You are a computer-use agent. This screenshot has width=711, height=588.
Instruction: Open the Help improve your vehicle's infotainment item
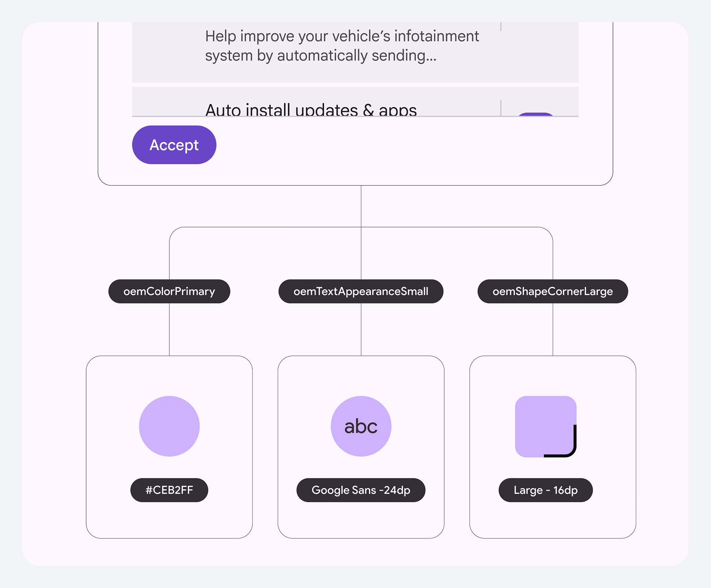tap(355, 52)
